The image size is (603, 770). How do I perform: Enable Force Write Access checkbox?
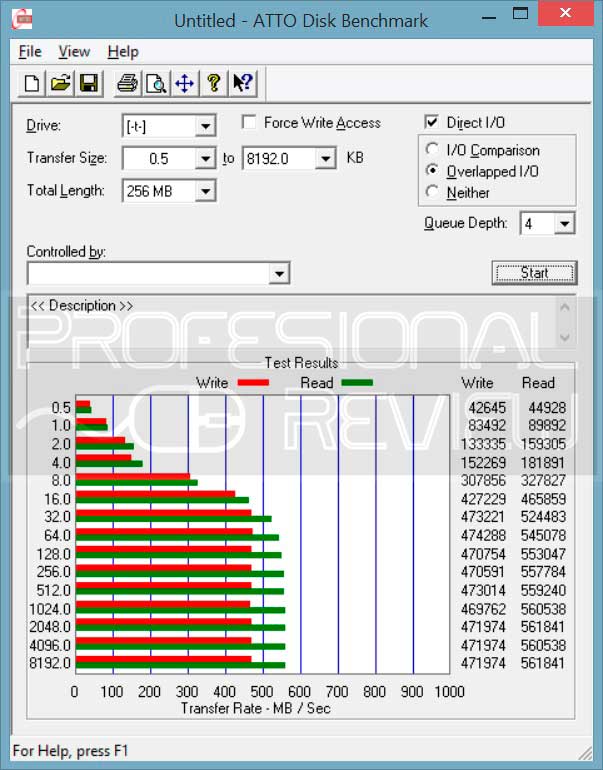coord(249,122)
